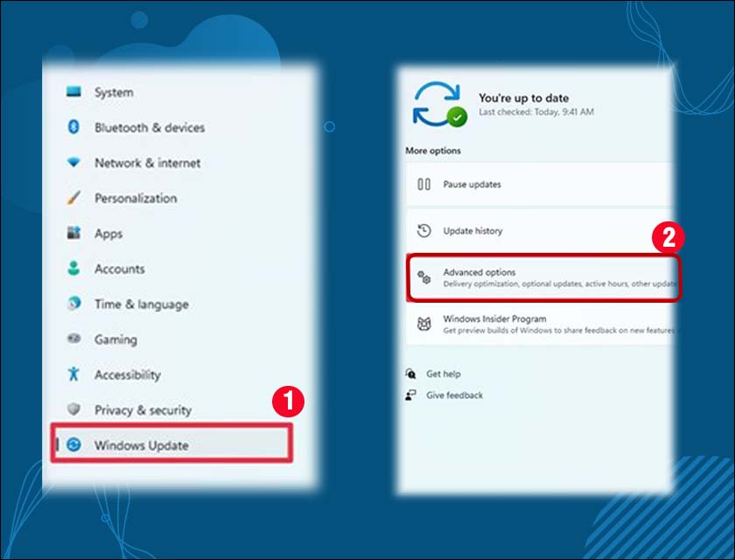Select the gears icon for Advanced options
Screen dimensions: 735x560
(x=424, y=276)
